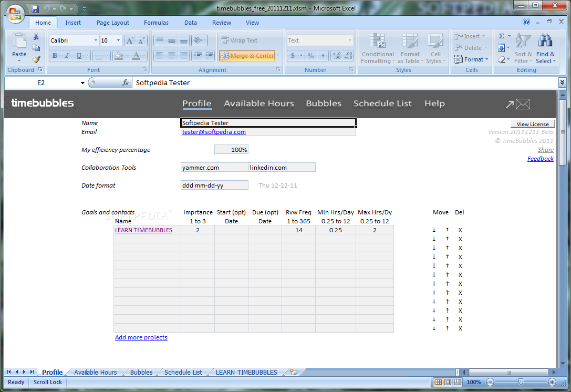The height and width of the screenshot is (392, 571).
Task: Decrease font size with Shrink Font
Action: (x=141, y=40)
